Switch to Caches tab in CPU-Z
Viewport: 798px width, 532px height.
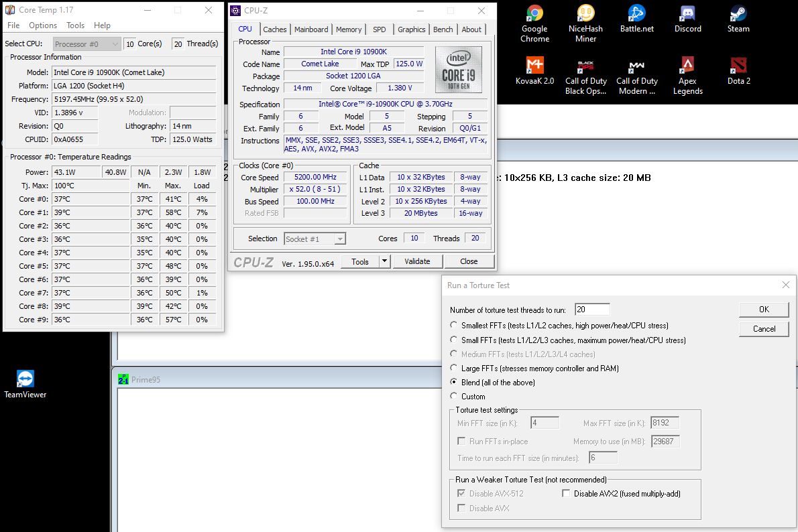coord(275,29)
